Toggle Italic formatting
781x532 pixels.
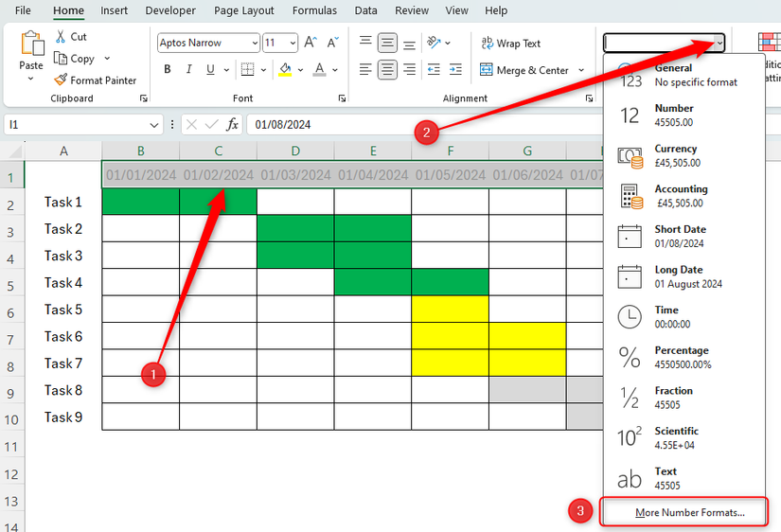[188, 69]
